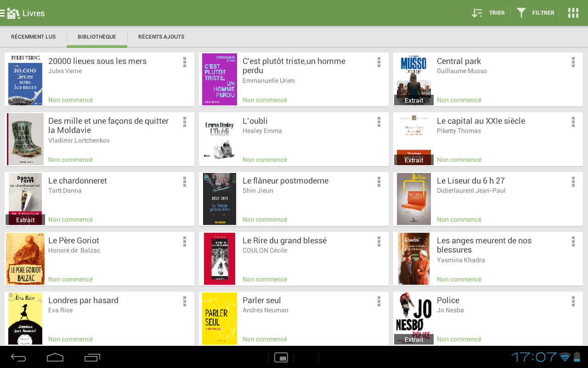Open the red Le Rire du grand blessé cover
This screenshot has width=588, height=368.
tap(220, 259)
